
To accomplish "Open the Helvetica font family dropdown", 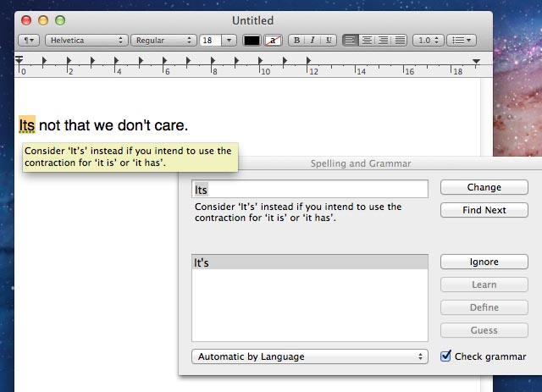I will pos(86,40).
